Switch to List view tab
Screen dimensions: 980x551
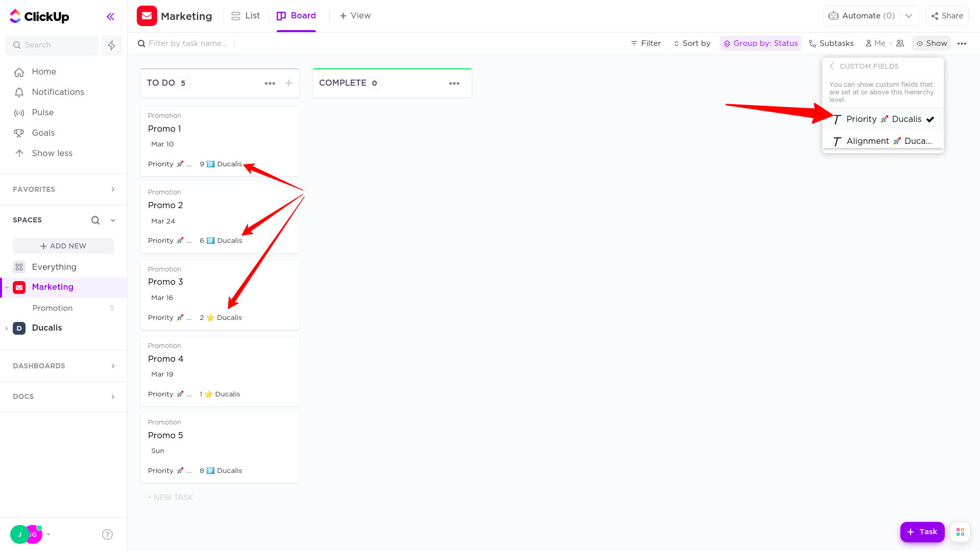tap(246, 16)
